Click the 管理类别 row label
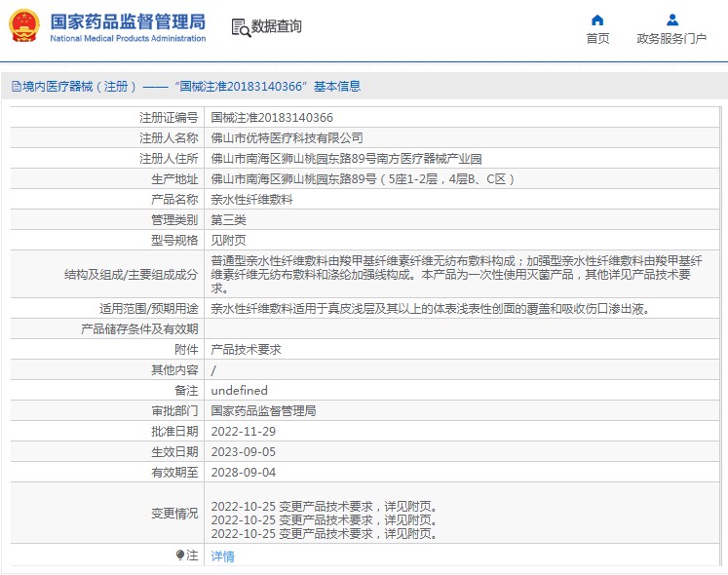Viewport: 728px width, 575px height. tap(175, 219)
